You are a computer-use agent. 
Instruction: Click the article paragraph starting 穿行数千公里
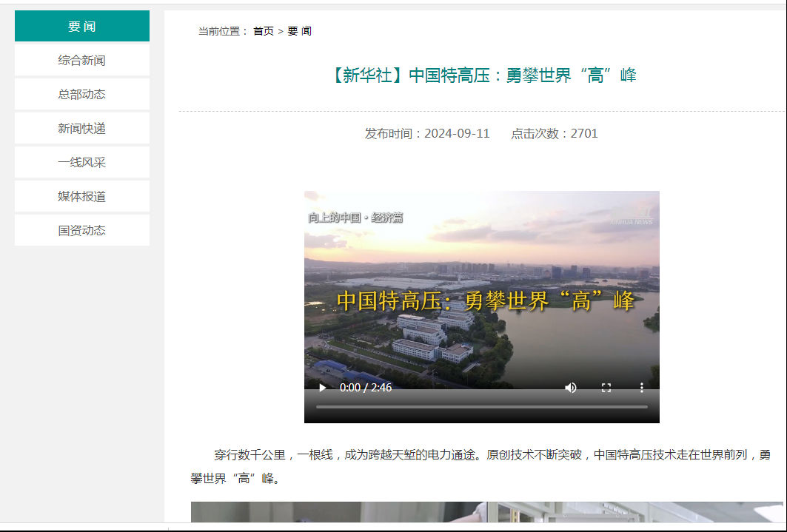tap(480, 466)
